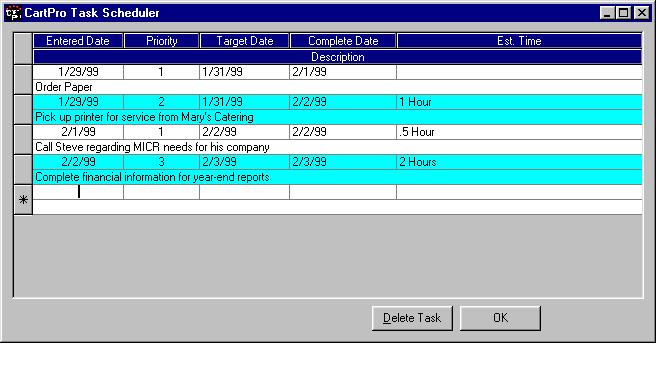Click Priority 3 cell

point(161,162)
